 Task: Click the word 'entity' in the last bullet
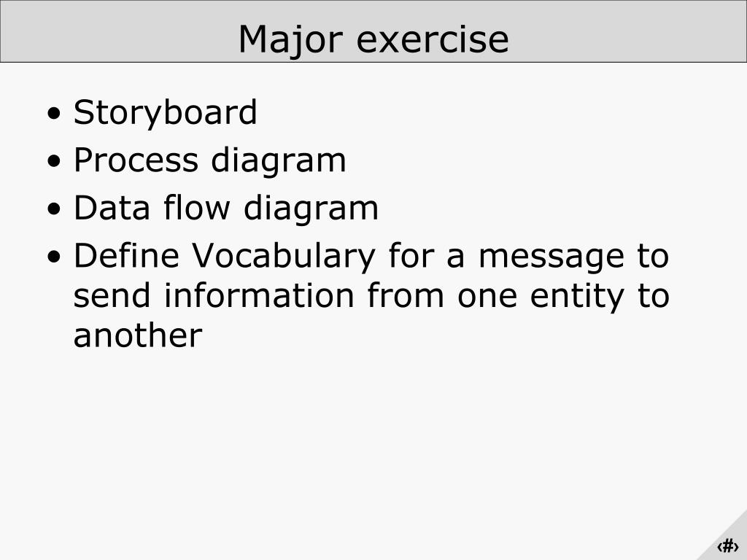[576, 296]
